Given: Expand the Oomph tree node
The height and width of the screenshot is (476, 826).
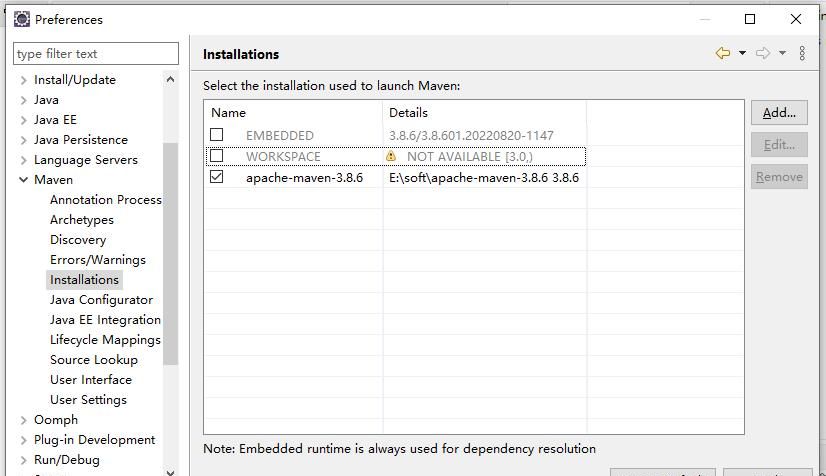Looking at the screenshot, I should point(23,420).
